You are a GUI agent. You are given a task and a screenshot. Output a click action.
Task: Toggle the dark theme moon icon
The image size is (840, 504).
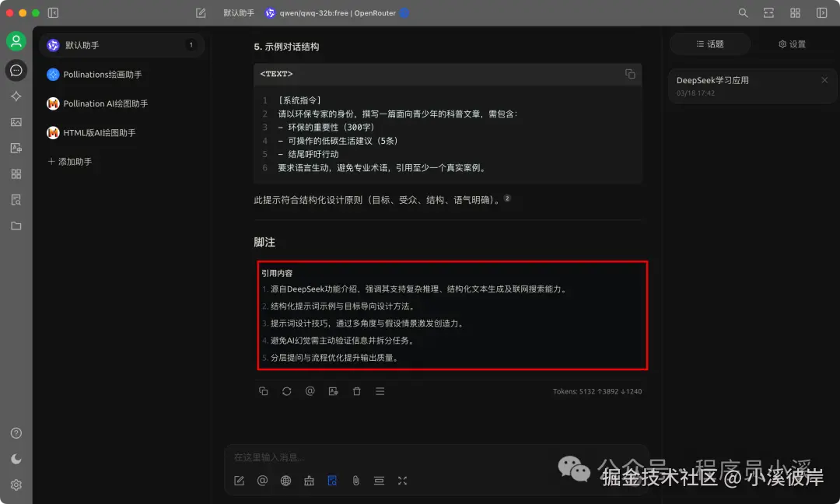click(x=16, y=459)
